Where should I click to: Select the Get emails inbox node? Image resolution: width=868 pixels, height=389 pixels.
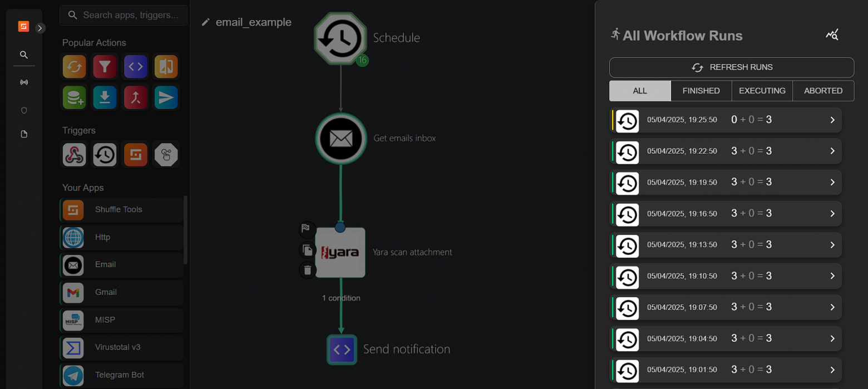[341, 138]
